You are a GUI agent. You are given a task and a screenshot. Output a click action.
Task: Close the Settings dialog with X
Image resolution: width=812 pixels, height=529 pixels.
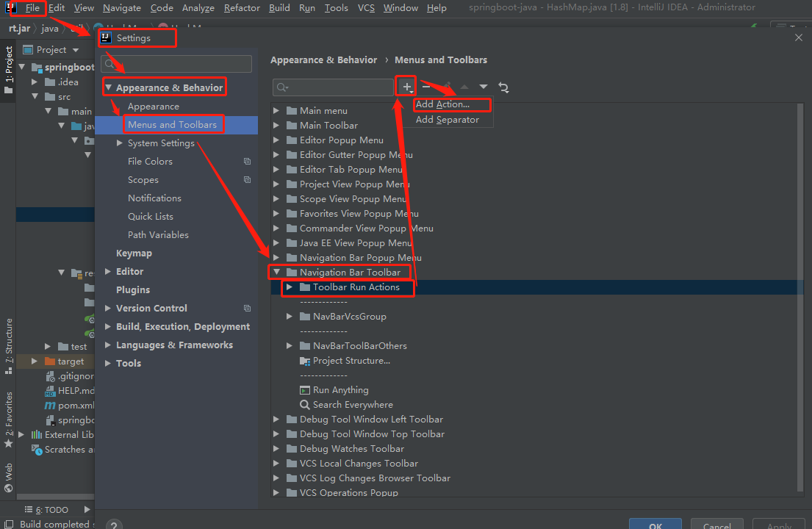tap(799, 37)
